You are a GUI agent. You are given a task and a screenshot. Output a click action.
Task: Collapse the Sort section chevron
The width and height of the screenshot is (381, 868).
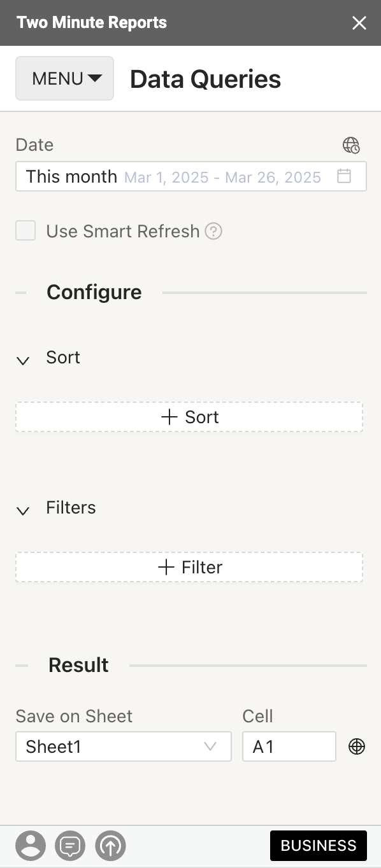pos(23,361)
